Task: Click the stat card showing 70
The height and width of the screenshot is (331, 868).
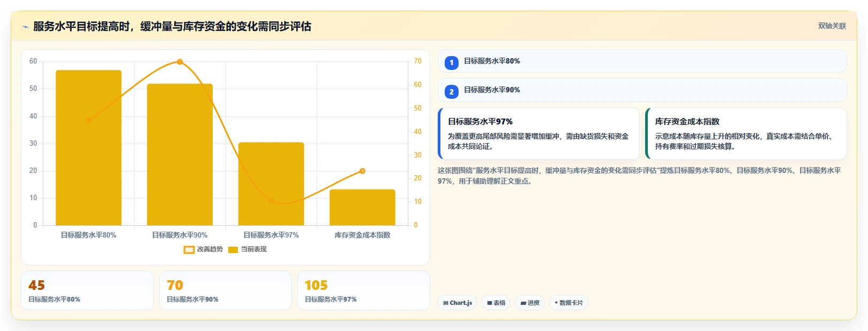Action: coord(226,290)
